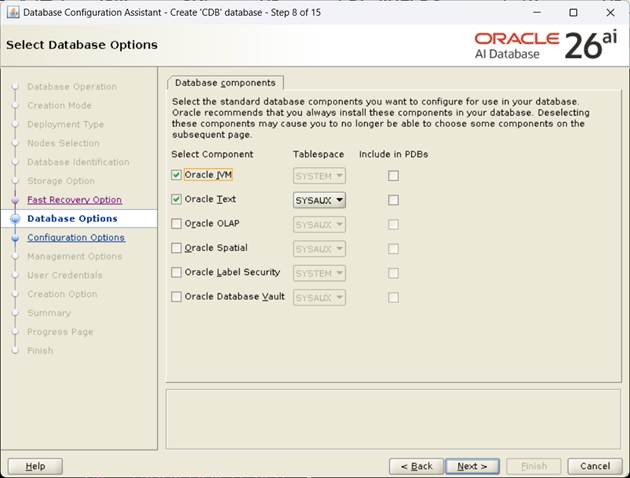Click the Database Operation step label
The width and height of the screenshot is (630, 478).
[x=72, y=86]
